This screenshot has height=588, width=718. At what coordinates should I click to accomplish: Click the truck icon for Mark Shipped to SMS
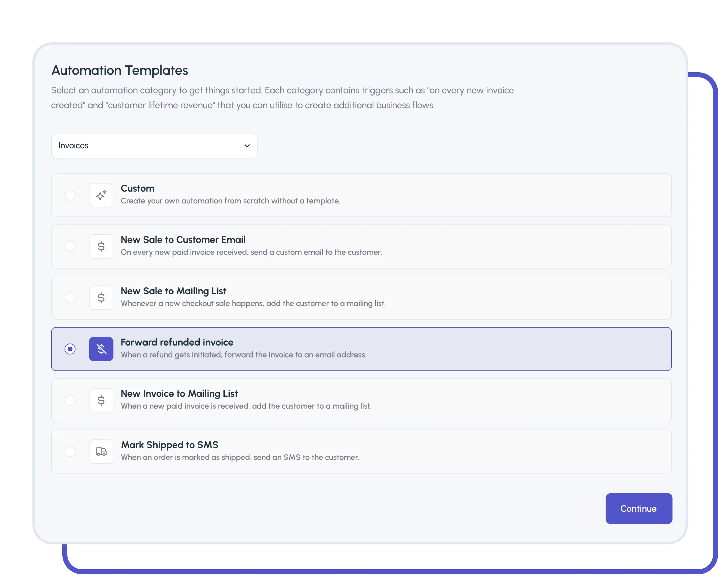(x=101, y=452)
